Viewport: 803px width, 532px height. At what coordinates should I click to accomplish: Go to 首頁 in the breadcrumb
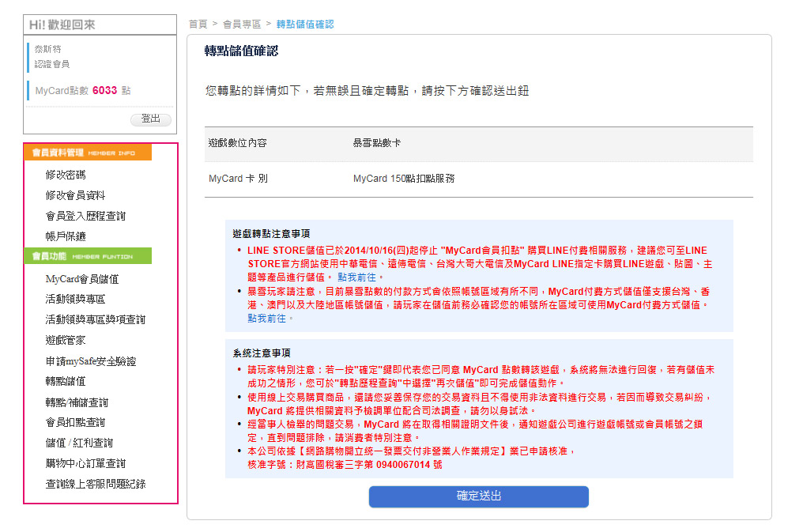coord(198,24)
